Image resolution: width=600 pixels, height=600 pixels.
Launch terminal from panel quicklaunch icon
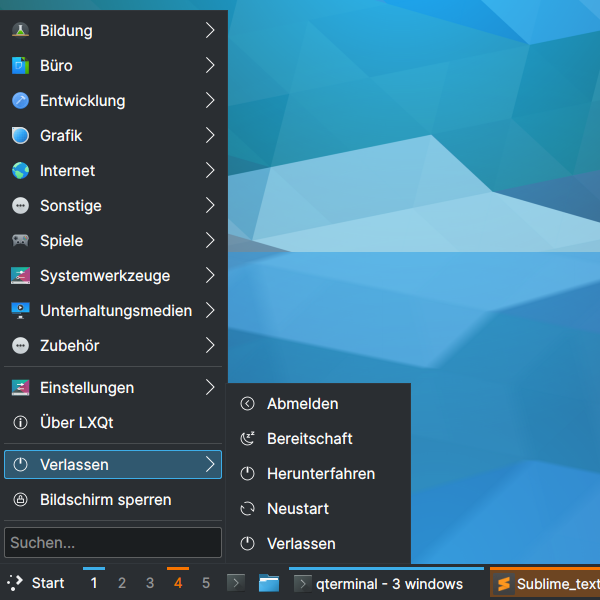[236, 583]
